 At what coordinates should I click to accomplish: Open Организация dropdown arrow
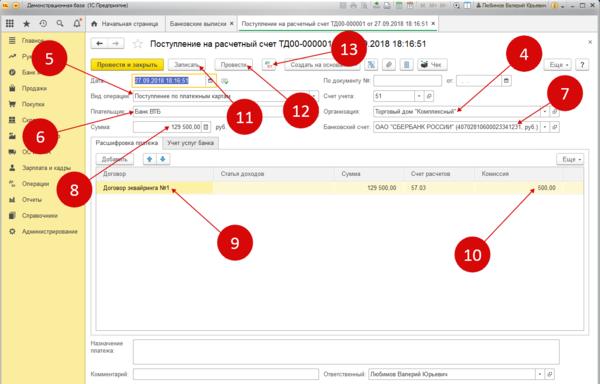coord(545,112)
